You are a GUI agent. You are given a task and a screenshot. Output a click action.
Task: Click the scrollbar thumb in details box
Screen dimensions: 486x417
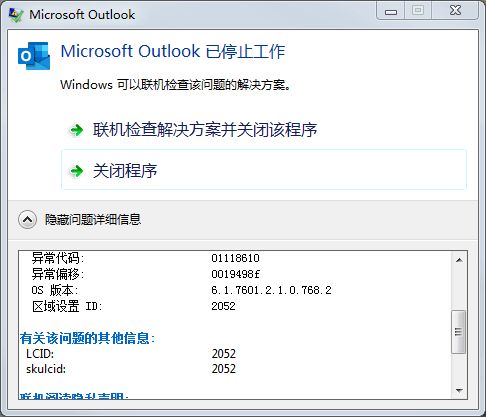click(x=459, y=332)
